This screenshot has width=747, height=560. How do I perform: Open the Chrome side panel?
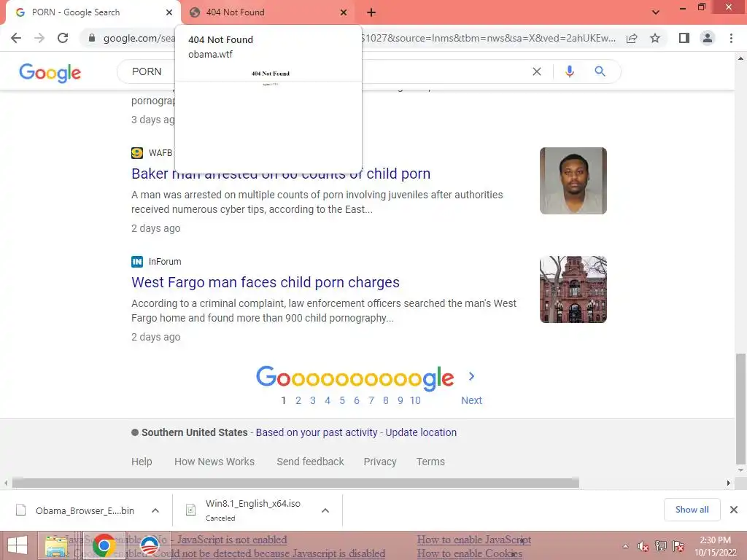click(684, 38)
